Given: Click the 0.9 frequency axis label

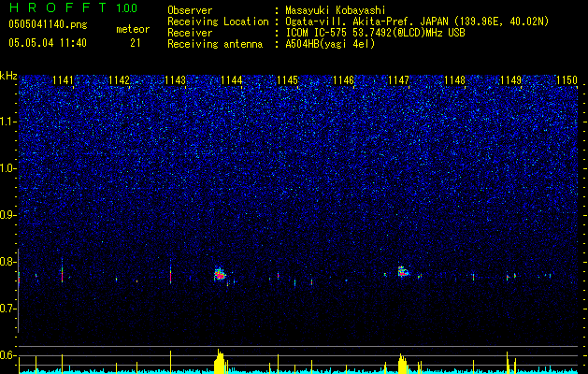Looking at the screenshot, I should point(8,215).
